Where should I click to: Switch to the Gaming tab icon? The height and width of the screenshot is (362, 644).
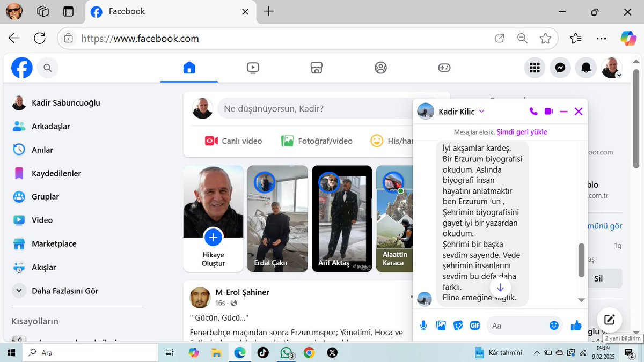pos(444,68)
